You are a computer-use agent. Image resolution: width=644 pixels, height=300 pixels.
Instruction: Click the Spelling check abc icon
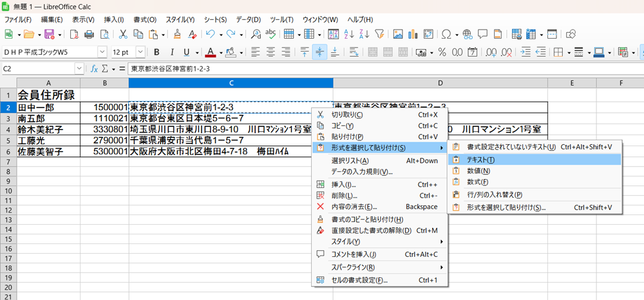coord(270,35)
